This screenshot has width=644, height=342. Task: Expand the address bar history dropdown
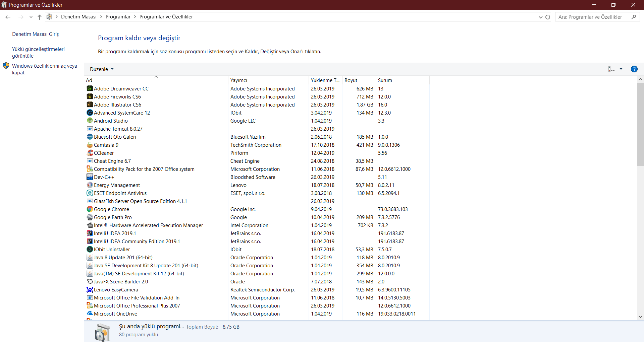[540, 17]
